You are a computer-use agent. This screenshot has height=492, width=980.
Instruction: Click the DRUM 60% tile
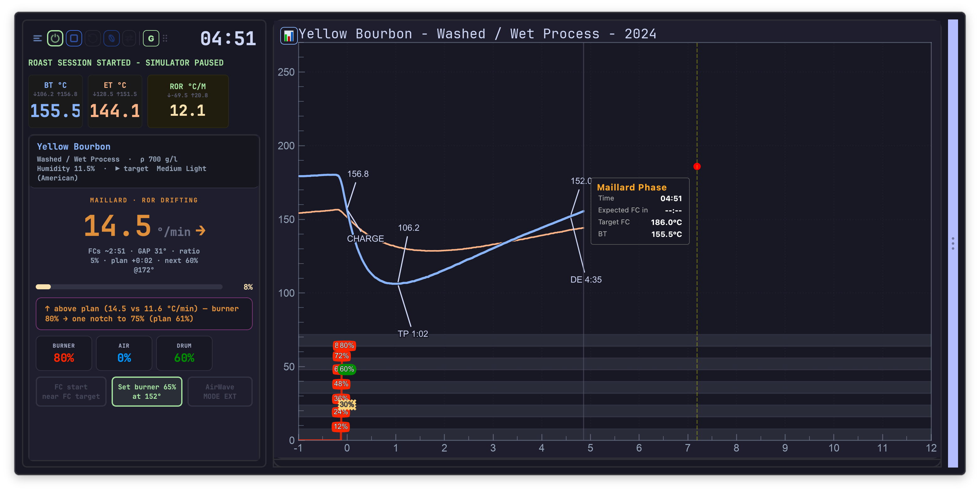pos(184,353)
